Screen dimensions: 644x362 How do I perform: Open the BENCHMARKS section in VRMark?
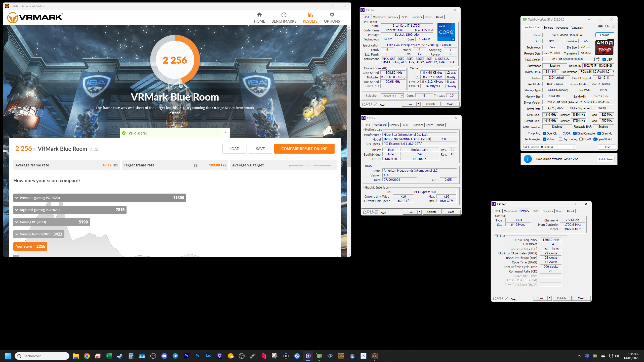pos(284,18)
